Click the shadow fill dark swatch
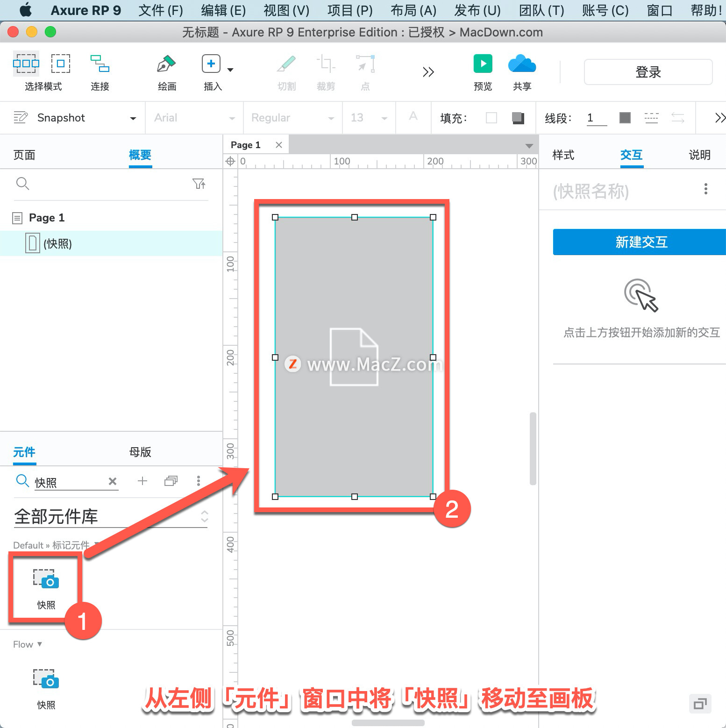Screen dimensions: 726x728 pos(518,118)
